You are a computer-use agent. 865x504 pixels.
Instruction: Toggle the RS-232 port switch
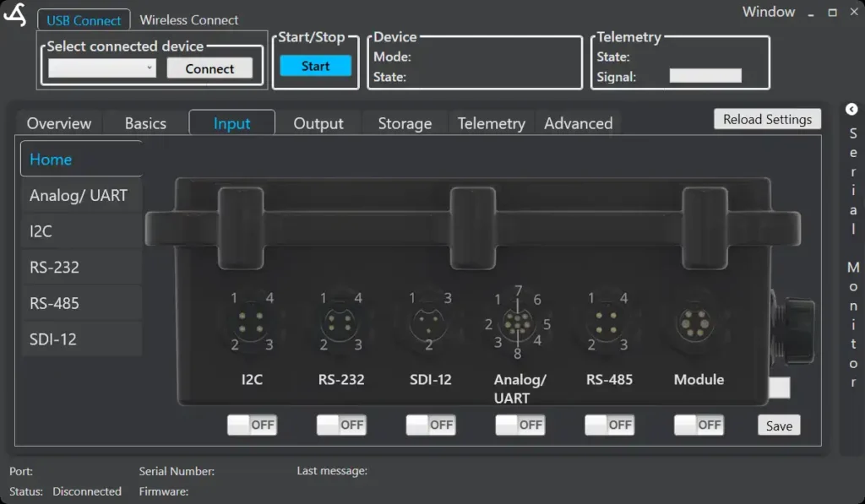click(x=341, y=425)
